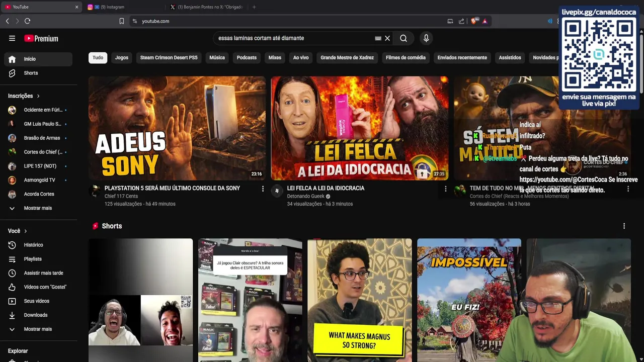The image size is (644, 362).
Task: Open the WHAT MAKES MAGNUS SO STRONG short
Action: tap(359, 300)
